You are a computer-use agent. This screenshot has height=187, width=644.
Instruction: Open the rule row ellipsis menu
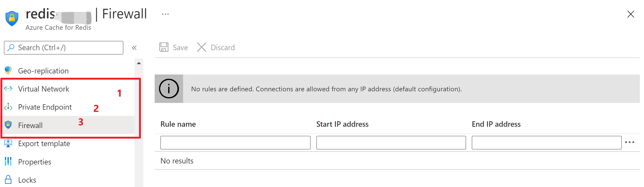630,142
